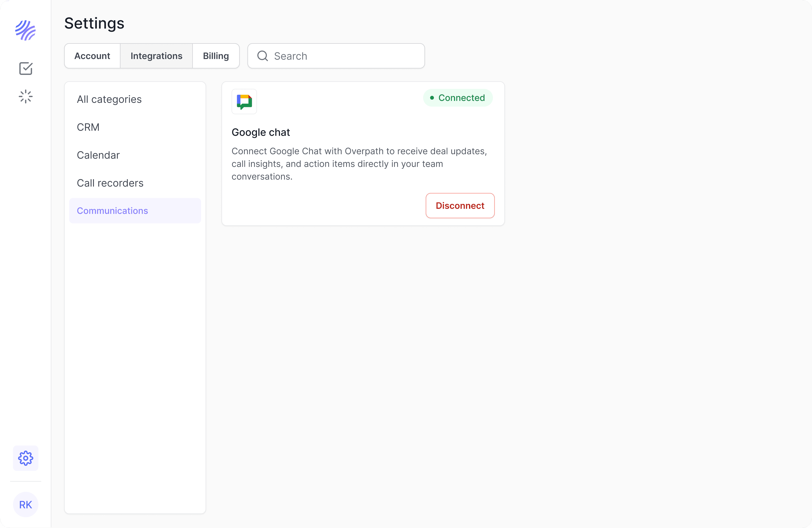
Task: Filter by Calendar category
Action: [x=98, y=155]
